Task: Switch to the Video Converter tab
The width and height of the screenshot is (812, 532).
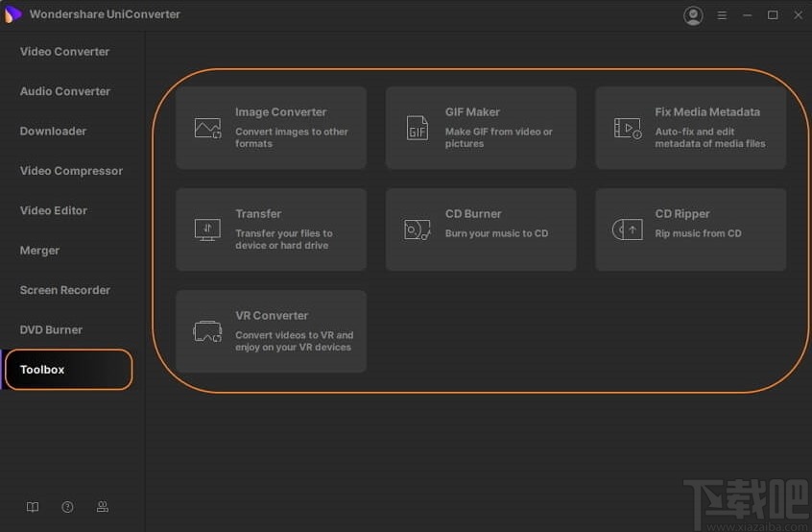Action: point(64,52)
